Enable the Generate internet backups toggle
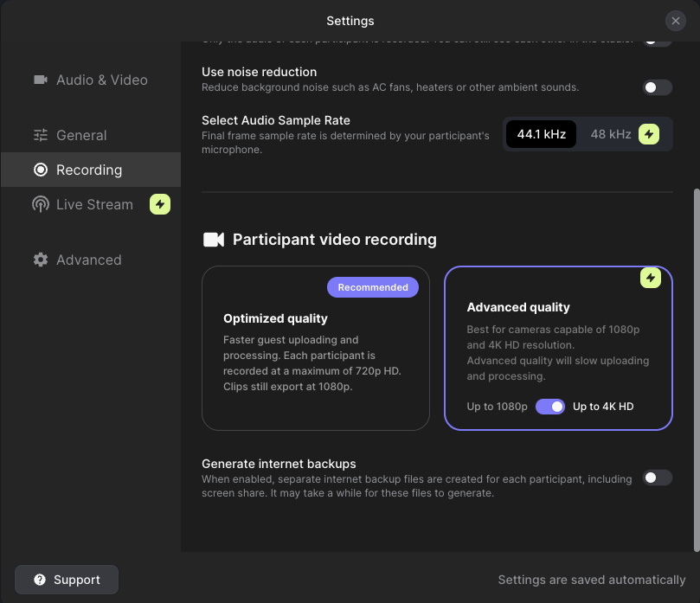This screenshot has width=700, height=603. pos(657,478)
